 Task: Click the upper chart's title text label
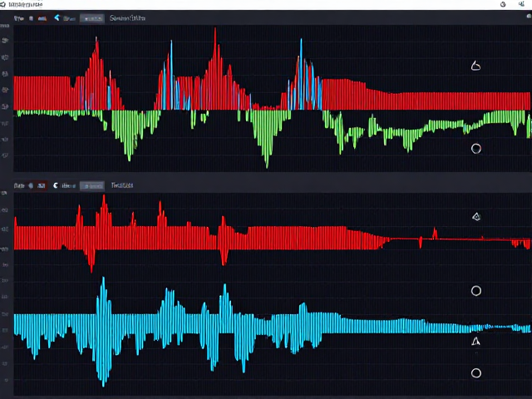coord(127,18)
